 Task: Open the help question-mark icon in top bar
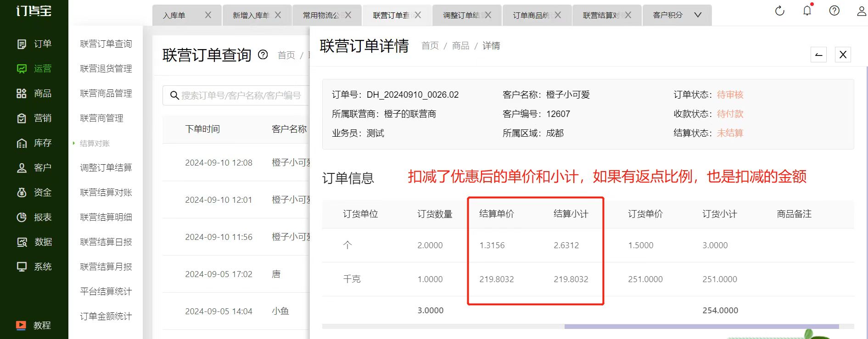834,11
